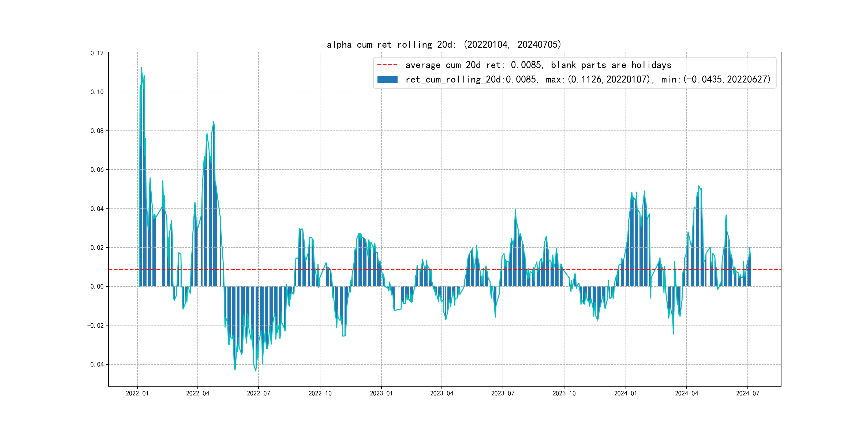868x434 pixels.
Task: Click the 2023-04 x-axis tick label
Action: tap(442, 393)
